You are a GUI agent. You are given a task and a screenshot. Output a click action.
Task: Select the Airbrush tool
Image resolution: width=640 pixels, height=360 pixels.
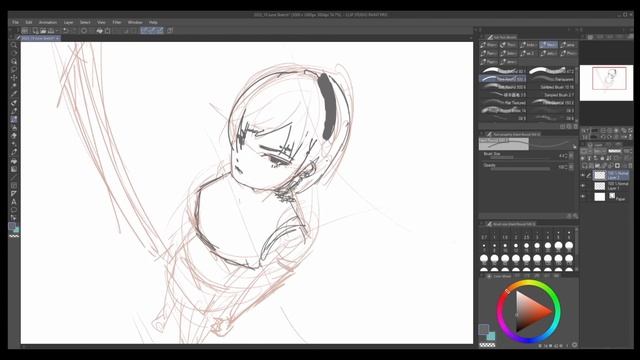(14, 127)
